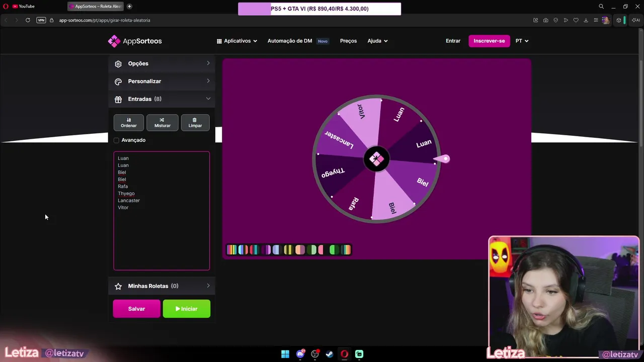The image size is (644, 362).
Task: Go to the Preços page
Action: pyautogui.click(x=348, y=41)
